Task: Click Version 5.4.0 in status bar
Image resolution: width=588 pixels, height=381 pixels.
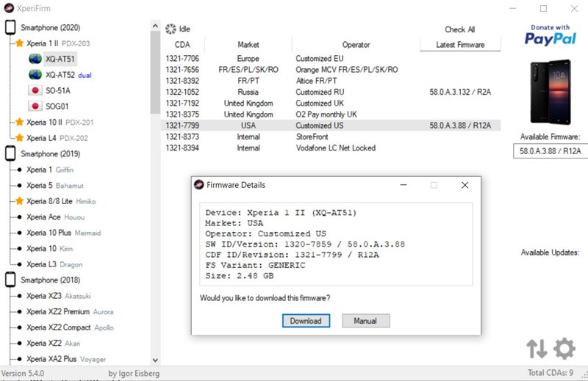Action: click(x=23, y=374)
